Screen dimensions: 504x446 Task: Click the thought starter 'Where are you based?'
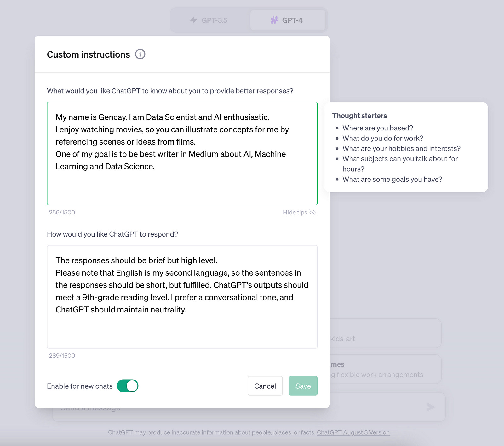377,128
